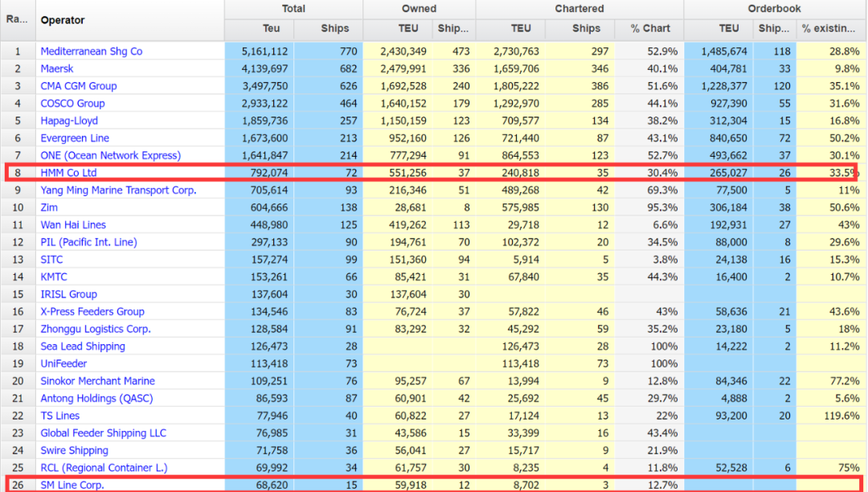Screen dimensions: 868x492
Task: Sort by Total Teu column header
Action: (x=272, y=29)
